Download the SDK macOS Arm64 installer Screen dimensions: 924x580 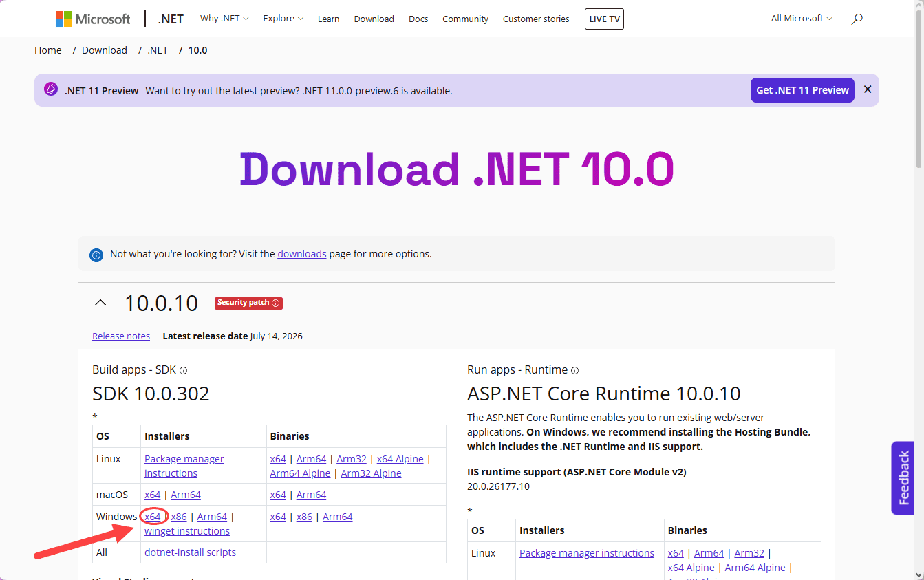tap(186, 495)
